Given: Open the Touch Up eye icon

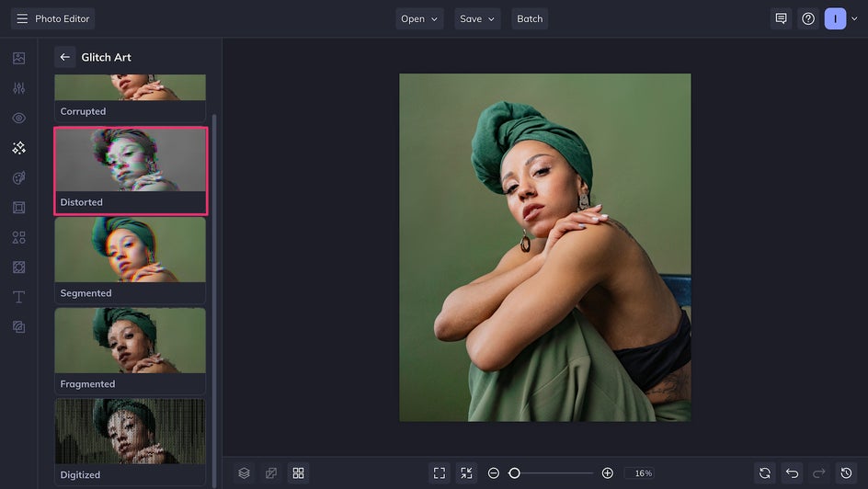Looking at the screenshot, I should click(18, 119).
